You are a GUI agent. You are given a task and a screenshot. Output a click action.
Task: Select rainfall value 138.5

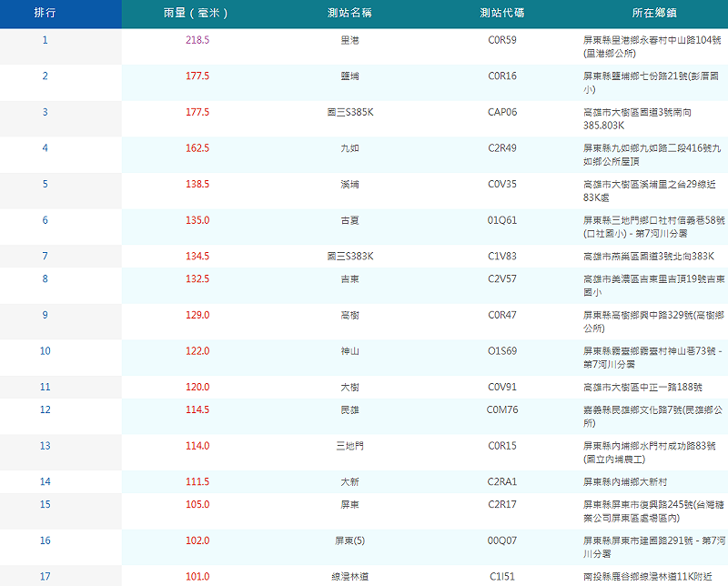coord(197,185)
